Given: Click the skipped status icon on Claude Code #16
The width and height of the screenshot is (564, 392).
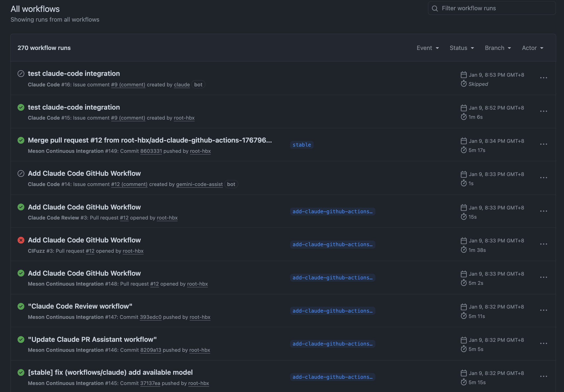Looking at the screenshot, I should coord(21,74).
